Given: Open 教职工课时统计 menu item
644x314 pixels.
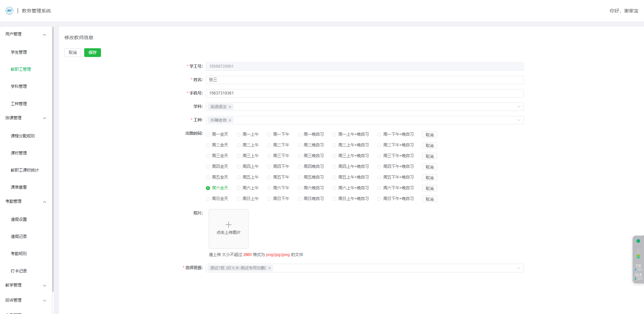Looking at the screenshot, I should point(25,170).
